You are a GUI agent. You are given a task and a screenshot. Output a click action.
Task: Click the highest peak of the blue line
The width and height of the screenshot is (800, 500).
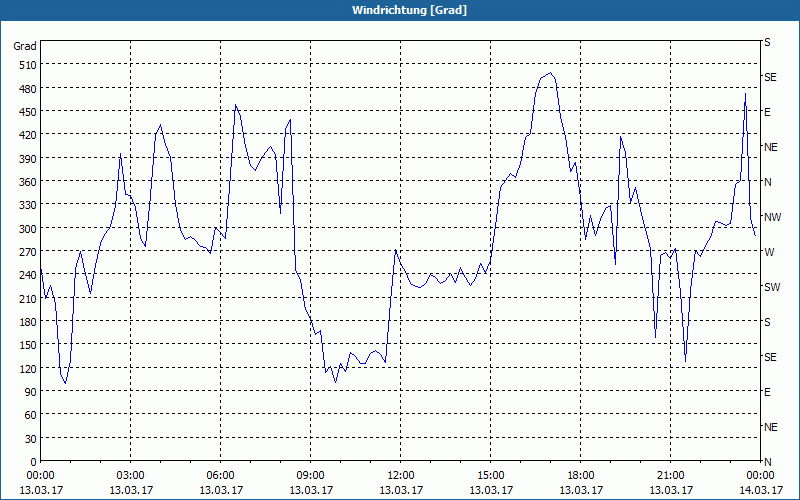pos(550,73)
